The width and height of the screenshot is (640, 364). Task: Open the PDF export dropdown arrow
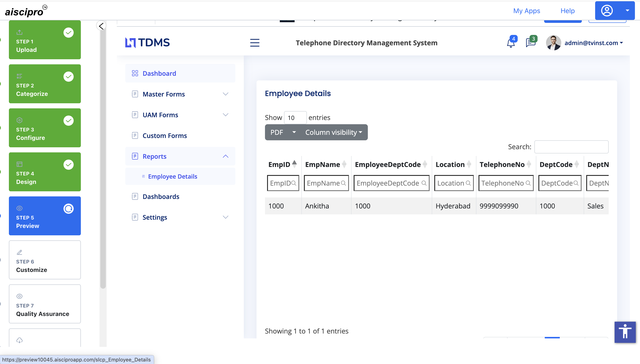(294, 132)
